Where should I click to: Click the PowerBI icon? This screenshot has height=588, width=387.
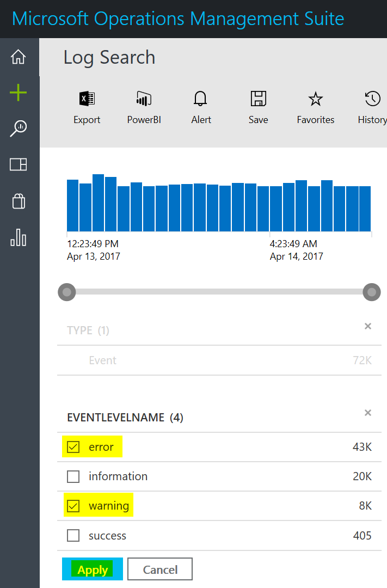[144, 99]
